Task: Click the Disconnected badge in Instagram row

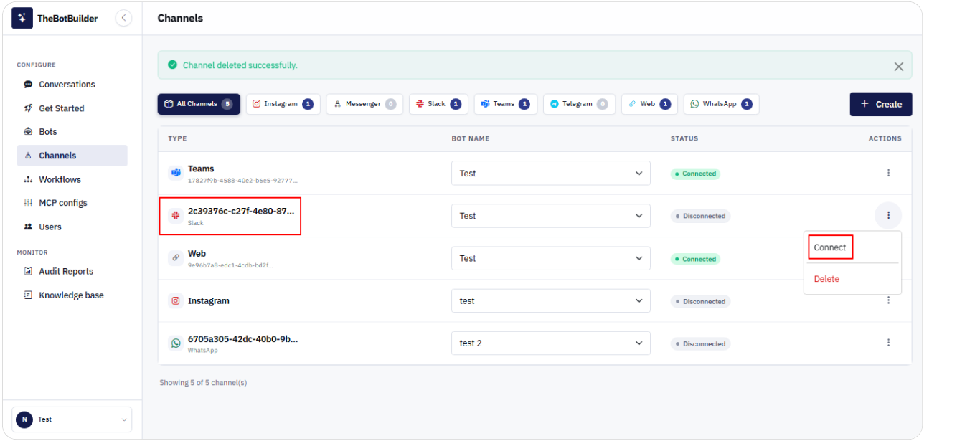Action: (x=700, y=301)
